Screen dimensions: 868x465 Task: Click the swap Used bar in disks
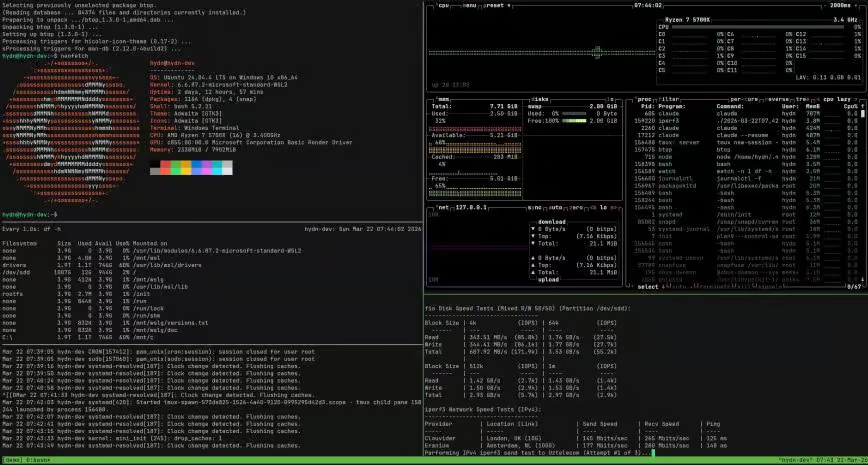tap(574, 113)
